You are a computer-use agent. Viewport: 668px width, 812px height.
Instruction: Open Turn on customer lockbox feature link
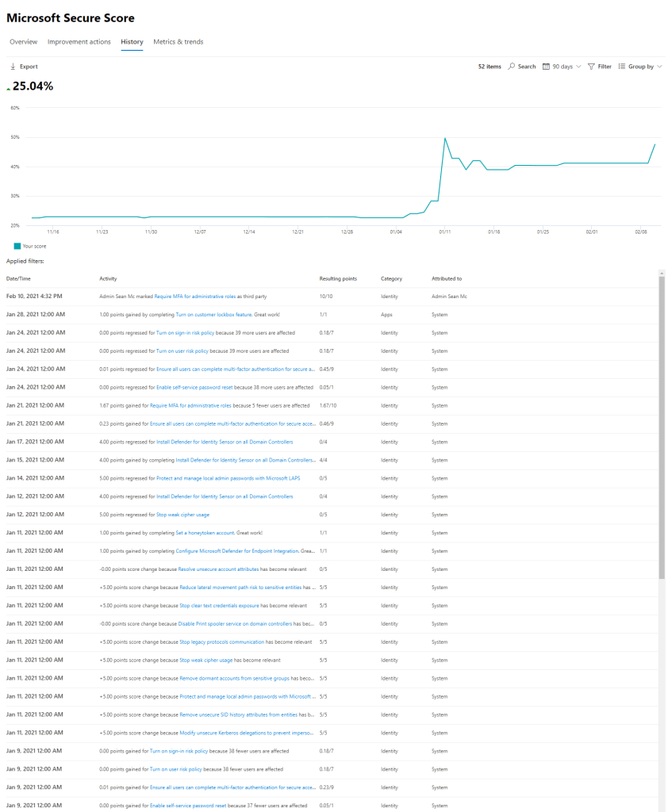pos(213,315)
